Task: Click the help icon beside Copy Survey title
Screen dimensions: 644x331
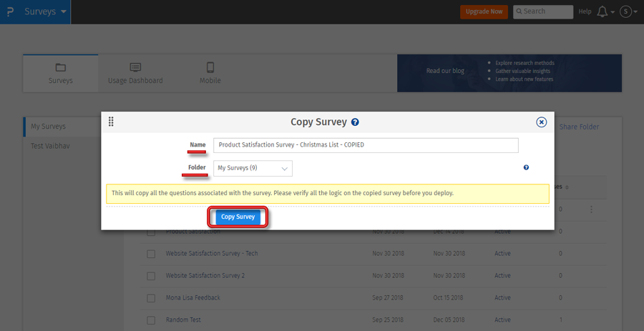Action: [x=355, y=122]
